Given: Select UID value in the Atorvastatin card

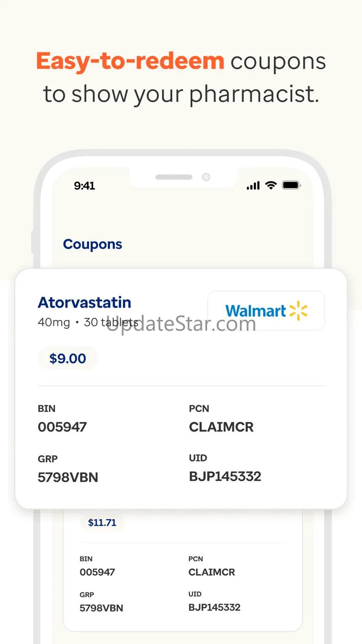Looking at the screenshot, I should pos(225,476).
